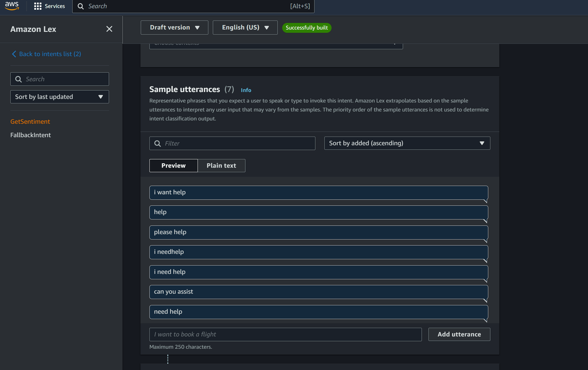The image size is (588, 370).
Task: Open the English (US) language dropdown
Action: pos(245,27)
